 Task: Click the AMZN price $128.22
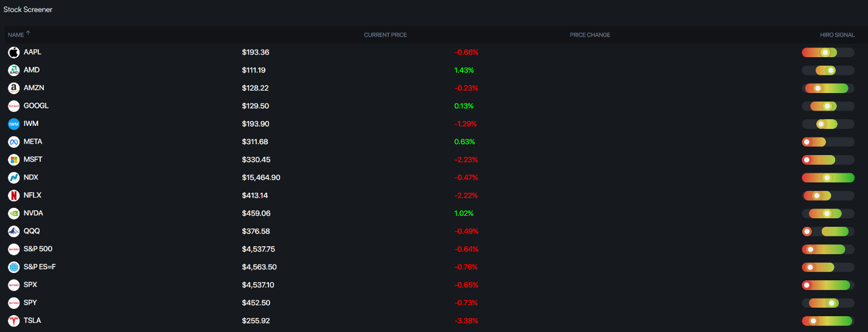point(255,88)
